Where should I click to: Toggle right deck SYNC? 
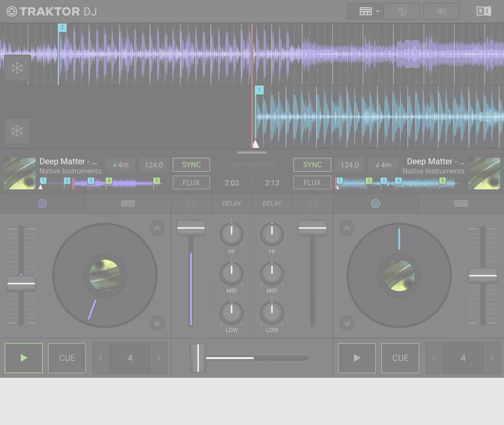[312, 165]
